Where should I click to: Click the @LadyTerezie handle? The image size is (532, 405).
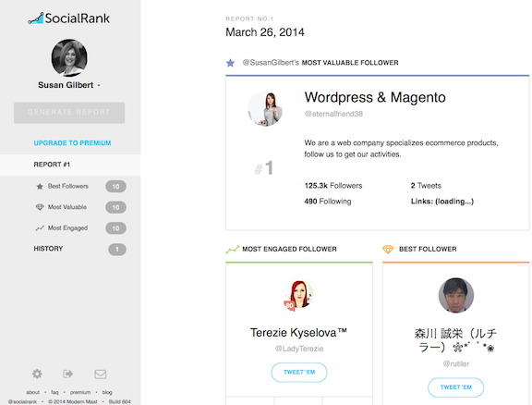299,349
